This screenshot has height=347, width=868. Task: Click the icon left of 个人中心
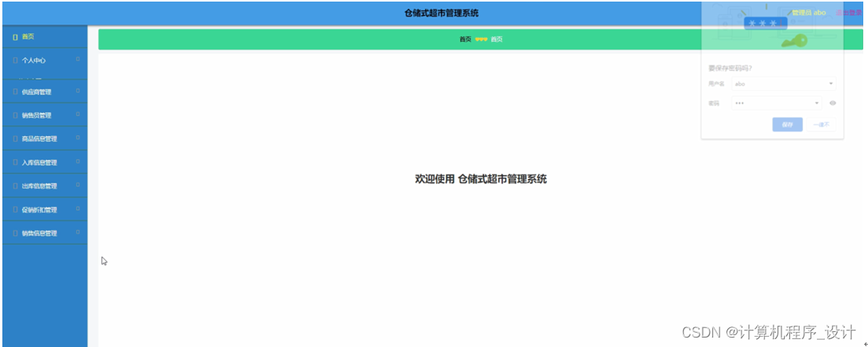pos(15,61)
